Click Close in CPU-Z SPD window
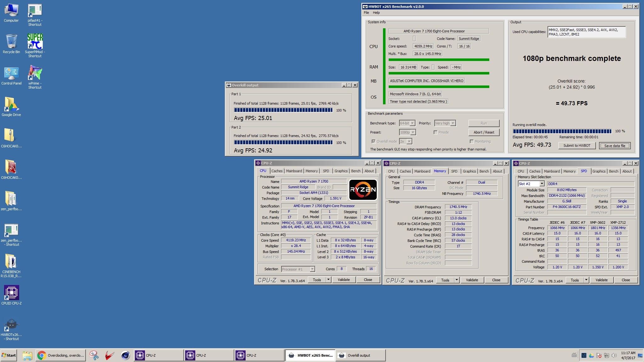644x362 pixels. (x=625, y=280)
